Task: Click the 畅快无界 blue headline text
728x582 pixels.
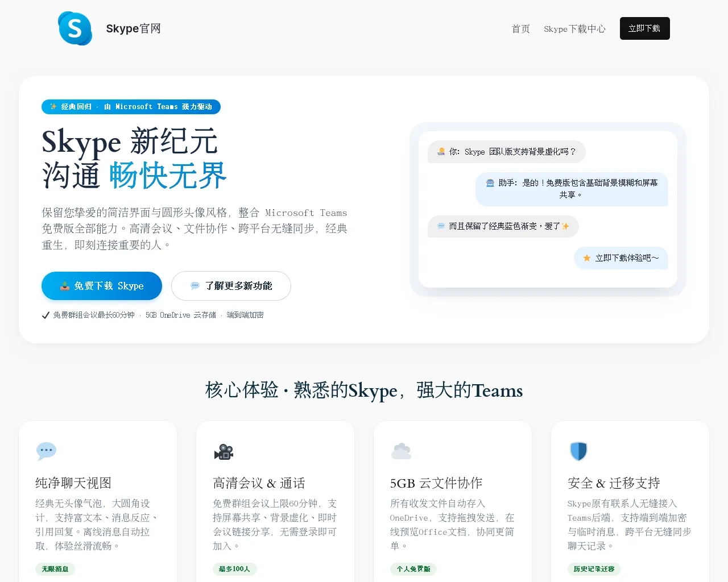Action: pyautogui.click(x=168, y=175)
